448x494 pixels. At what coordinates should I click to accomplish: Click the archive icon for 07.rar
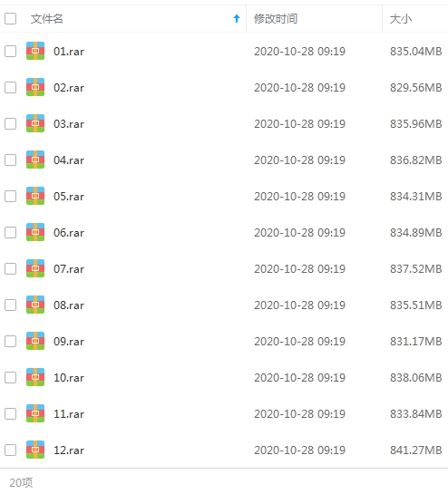pyautogui.click(x=35, y=268)
